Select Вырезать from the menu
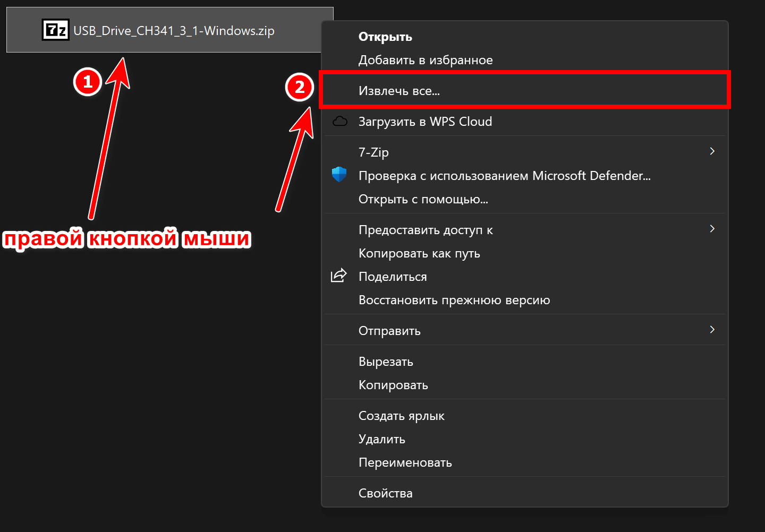 [x=386, y=362]
